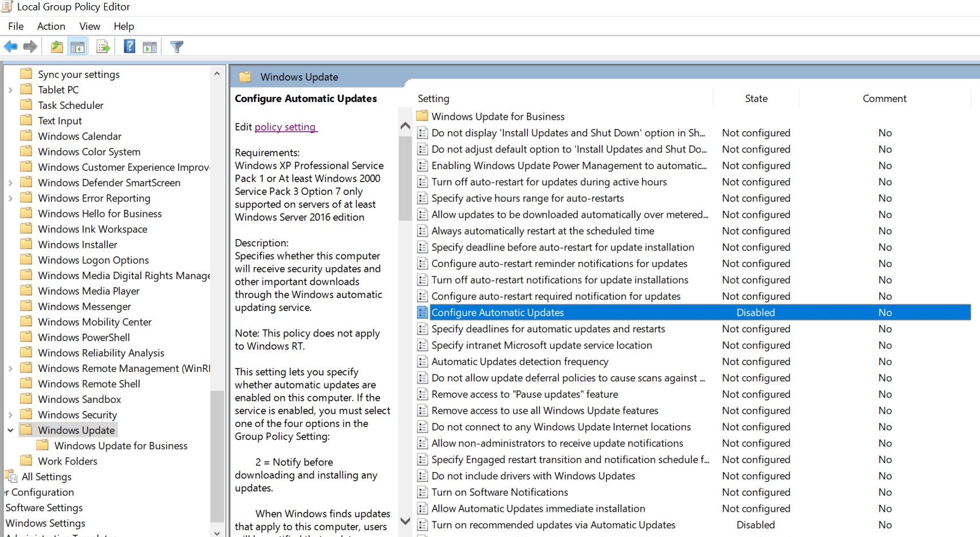Select 'Do not include drivers with Windows Updates'
980x537 pixels.
(533, 476)
